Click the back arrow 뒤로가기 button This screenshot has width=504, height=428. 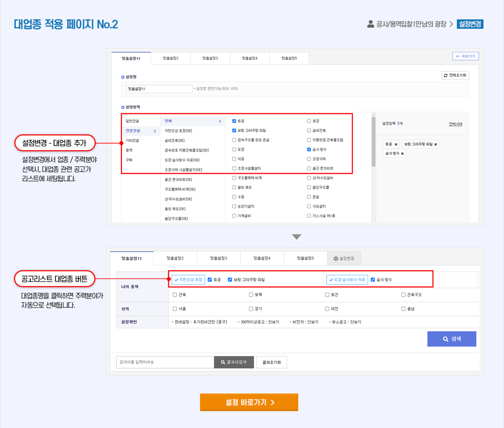[465, 56]
